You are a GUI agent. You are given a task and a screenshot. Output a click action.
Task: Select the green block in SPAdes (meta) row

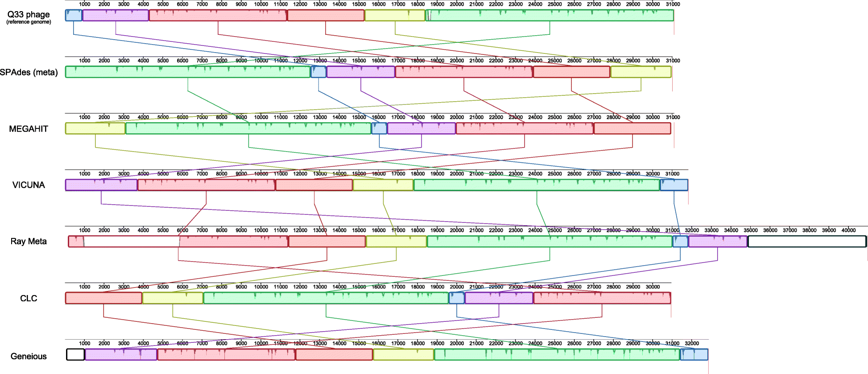point(188,72)
